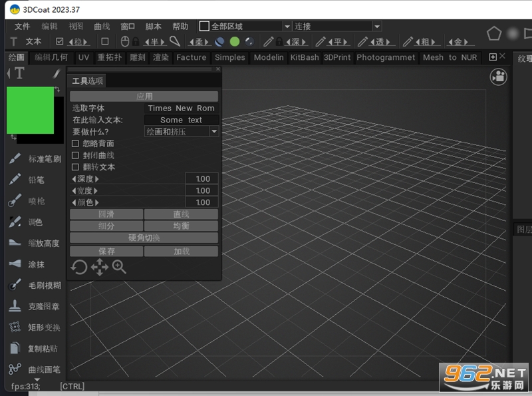Click the 加载 Load button
The width and height of the screenshot is (532, 396).
[181, 251]
